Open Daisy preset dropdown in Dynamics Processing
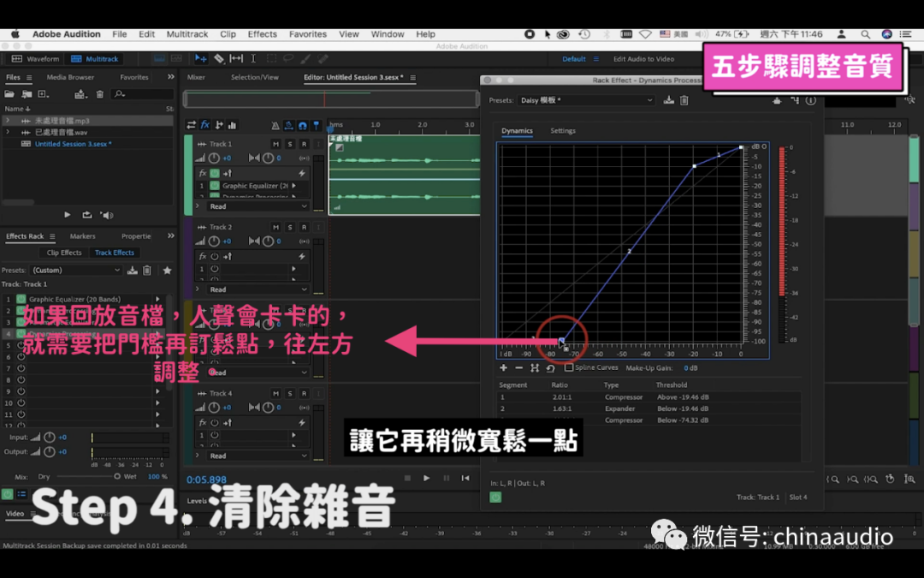This screenshot has width=924, height=578. 586,100
